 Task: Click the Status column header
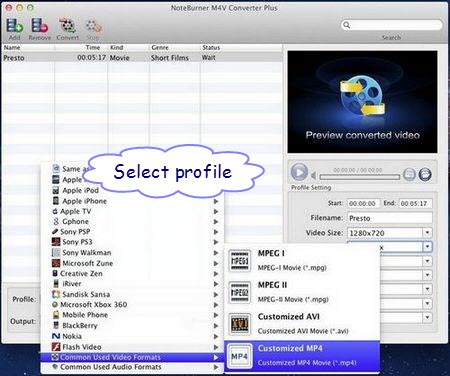click(241, 48)
